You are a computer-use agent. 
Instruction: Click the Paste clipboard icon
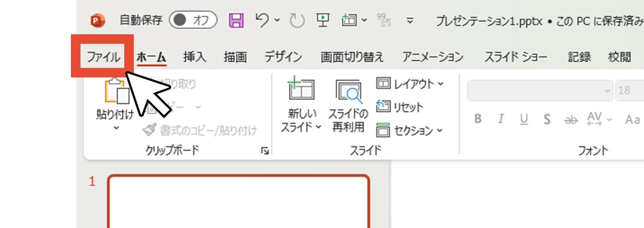[115, 92]
